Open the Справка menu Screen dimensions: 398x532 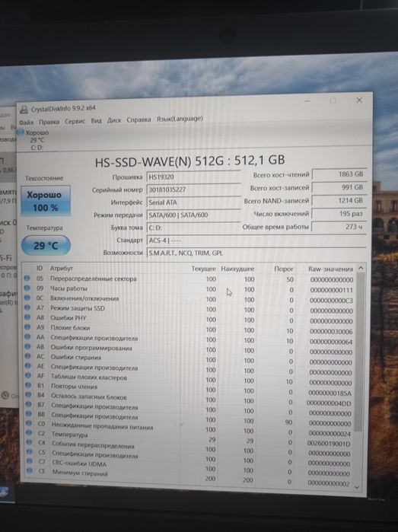pyautogui.click(x=139, y=119)
